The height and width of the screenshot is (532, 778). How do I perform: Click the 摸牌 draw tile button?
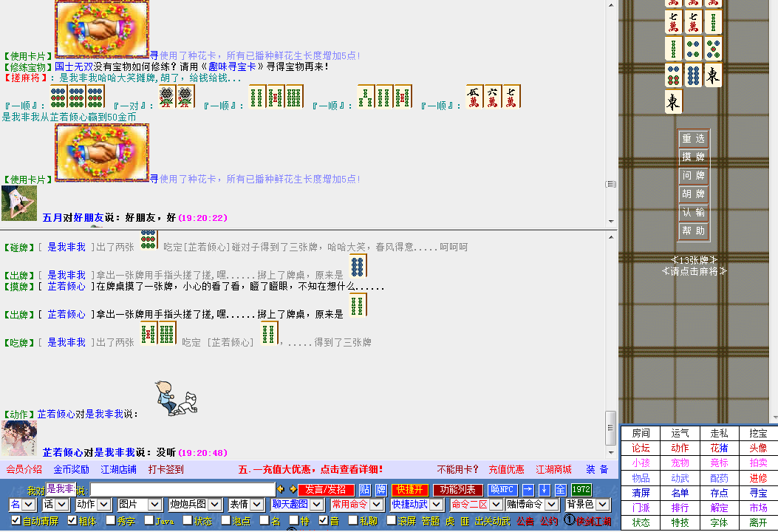tap(693, 157)
